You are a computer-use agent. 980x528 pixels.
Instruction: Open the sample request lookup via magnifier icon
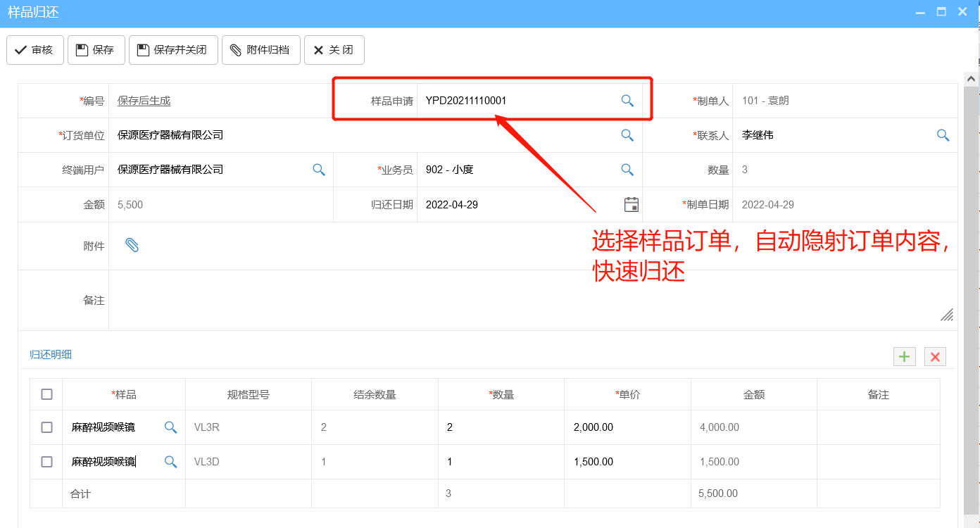627,101
